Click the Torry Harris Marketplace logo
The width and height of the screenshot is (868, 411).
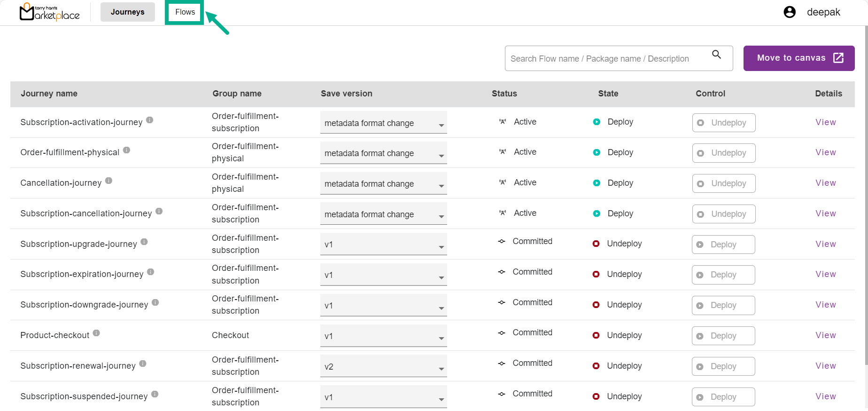pyautogui.click(x=49, y=12)
